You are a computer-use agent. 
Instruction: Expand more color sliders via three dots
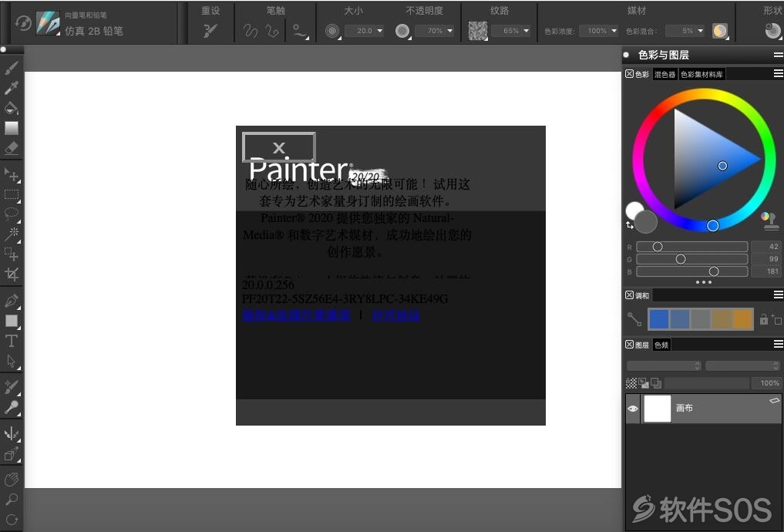coord(704,282)
